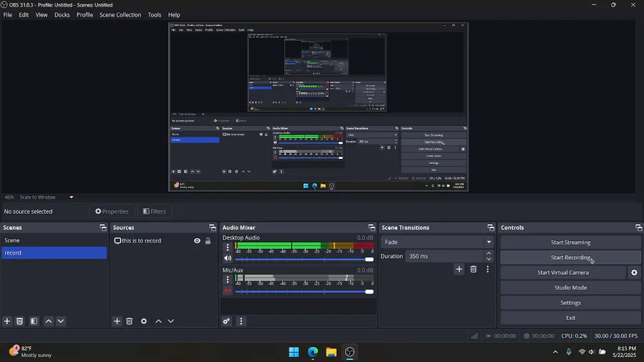
Task: Open the Scene Collection menu
Action: pos(120,15)
